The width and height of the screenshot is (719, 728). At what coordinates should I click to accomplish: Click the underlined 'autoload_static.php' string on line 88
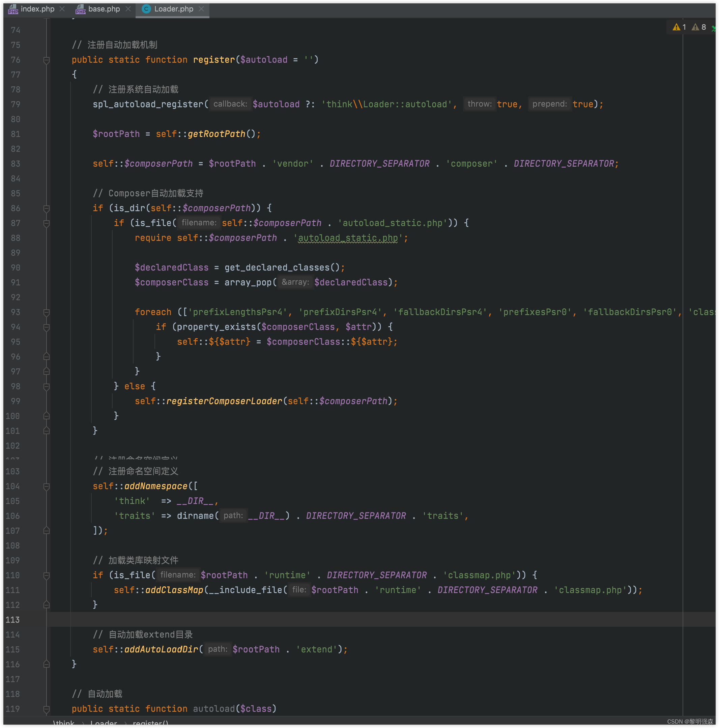point(348,238)
